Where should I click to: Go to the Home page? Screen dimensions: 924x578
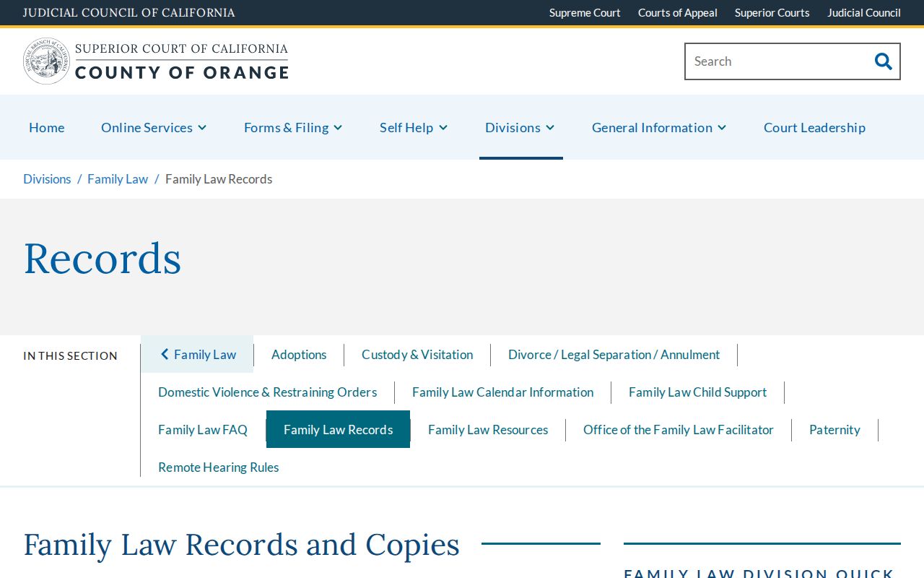click(47, 127)
